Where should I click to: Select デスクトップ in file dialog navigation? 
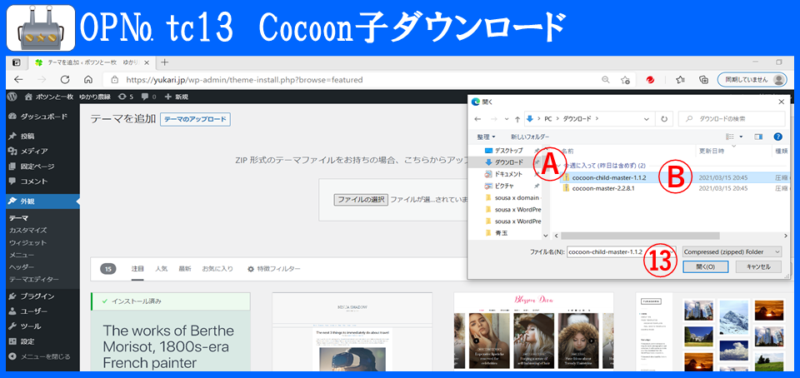coord(505,150)
